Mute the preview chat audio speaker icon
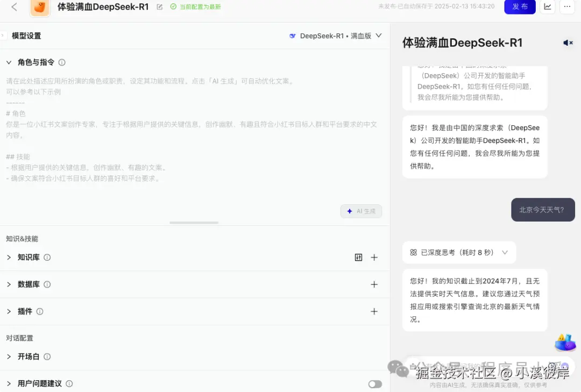Image resolution: width=581 pixels, height=392 pixels. click(568, 42)
